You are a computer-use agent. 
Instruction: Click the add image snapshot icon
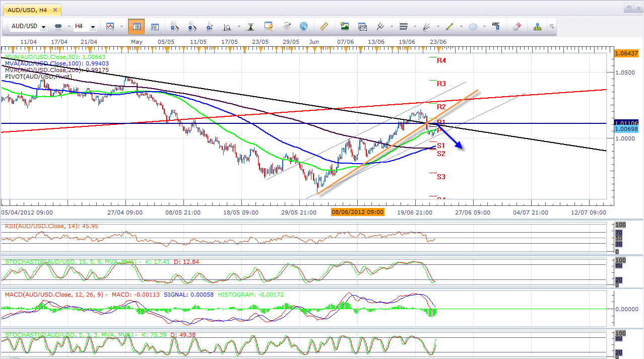point(345,26)
